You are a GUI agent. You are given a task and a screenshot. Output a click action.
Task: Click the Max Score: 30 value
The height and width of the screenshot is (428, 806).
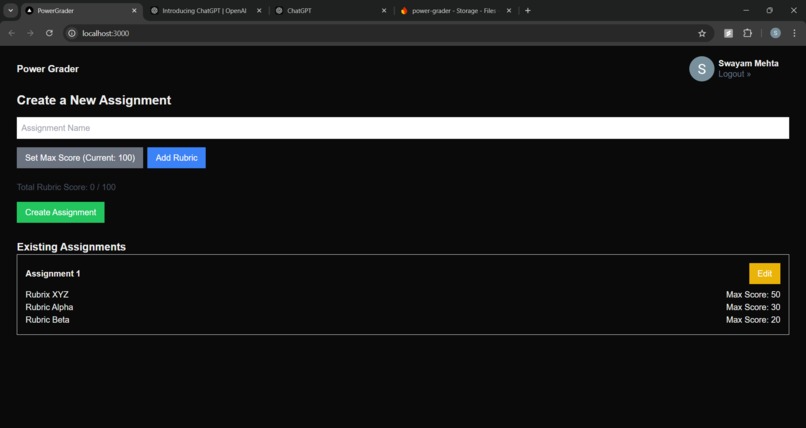753,307
